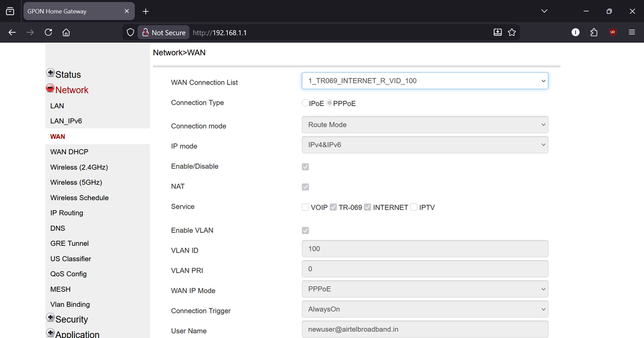Open the Extensions puzzle icon
This screenshot has height=338, width=644.
594,32
